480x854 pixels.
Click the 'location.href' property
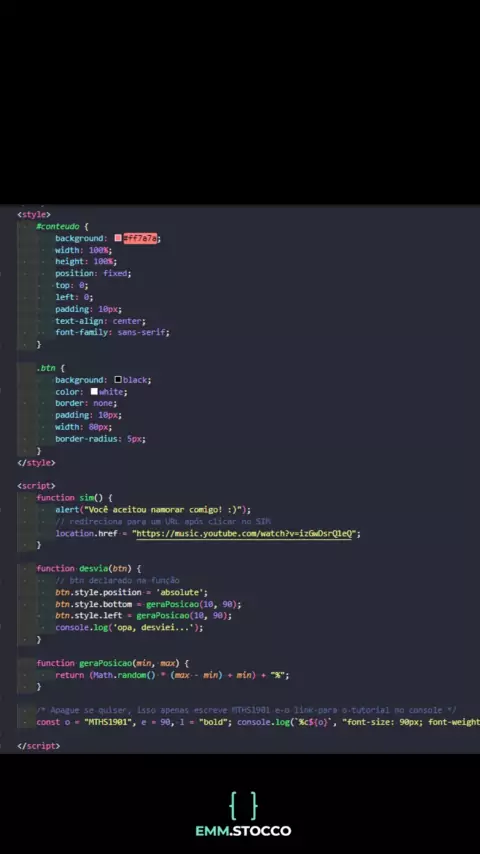pos(86,534)
